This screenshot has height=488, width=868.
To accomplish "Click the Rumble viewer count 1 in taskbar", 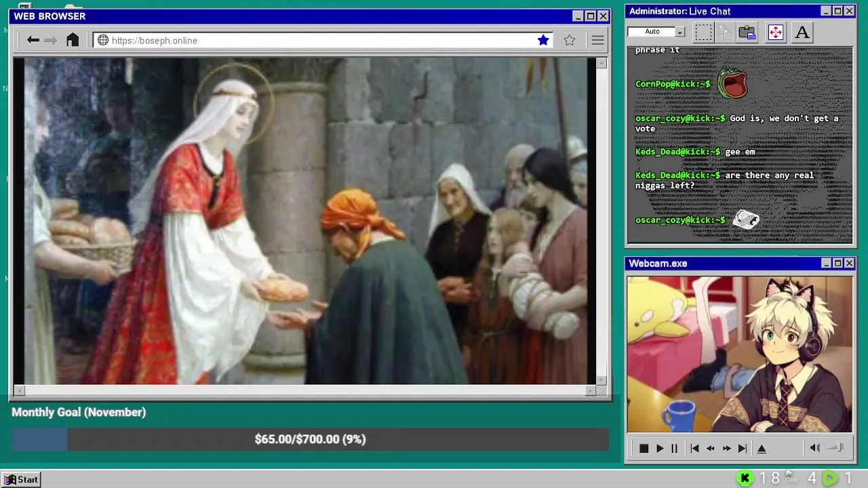I will [x=848, y=479].
